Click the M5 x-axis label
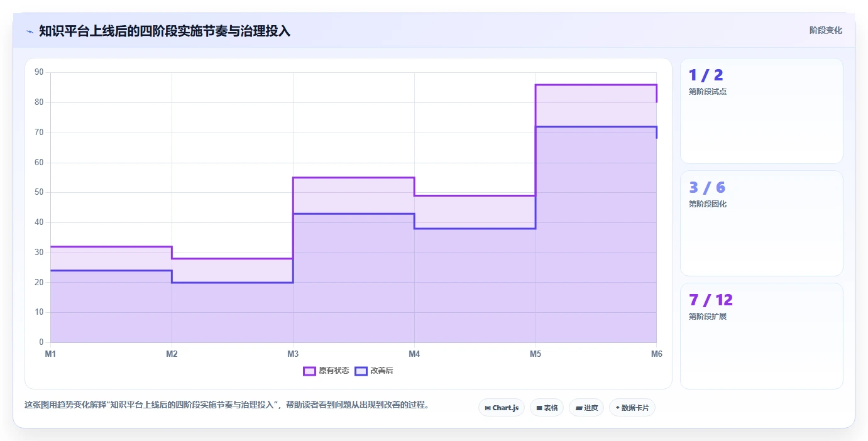 (x=536, y=354)
